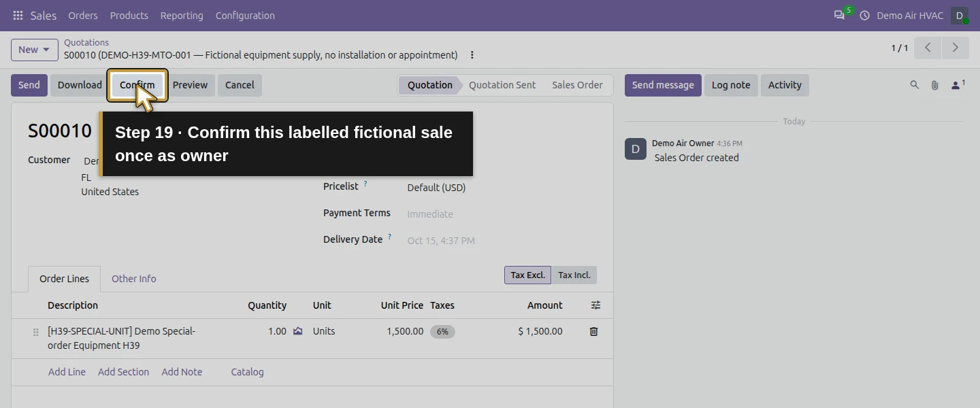Viewport: 980px width, 408px height.
Task: Click the 1 / 1 pager counter
Action: [900, 48]
